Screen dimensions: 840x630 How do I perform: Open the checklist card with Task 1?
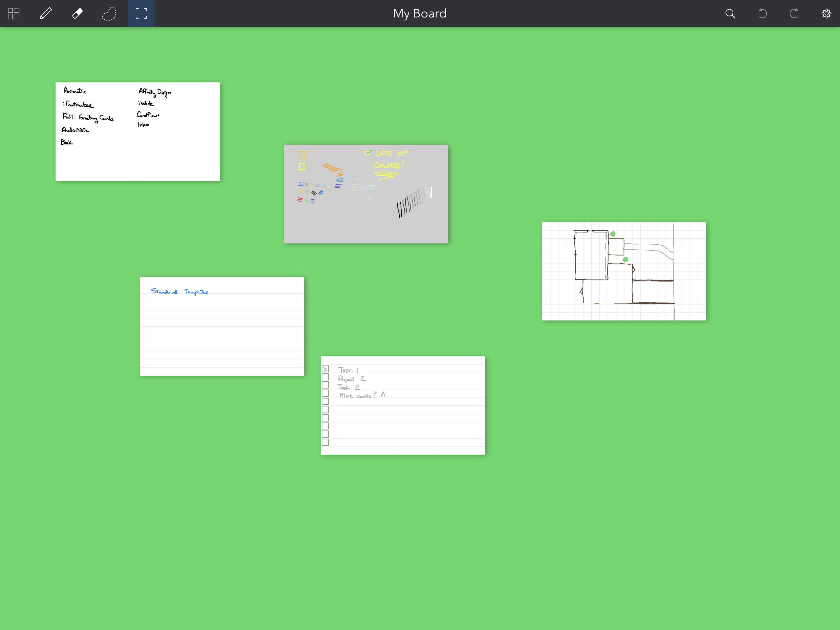(x=403, y=405)
